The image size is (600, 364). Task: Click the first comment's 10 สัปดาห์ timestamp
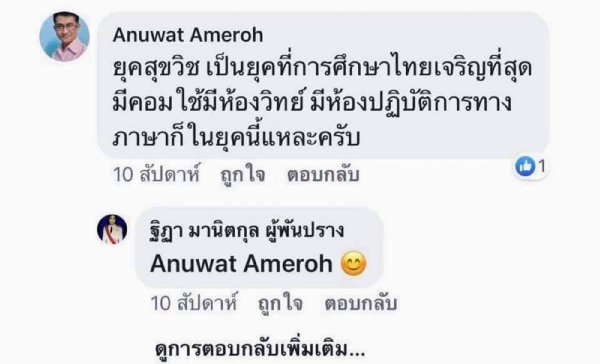click(156, 174)
